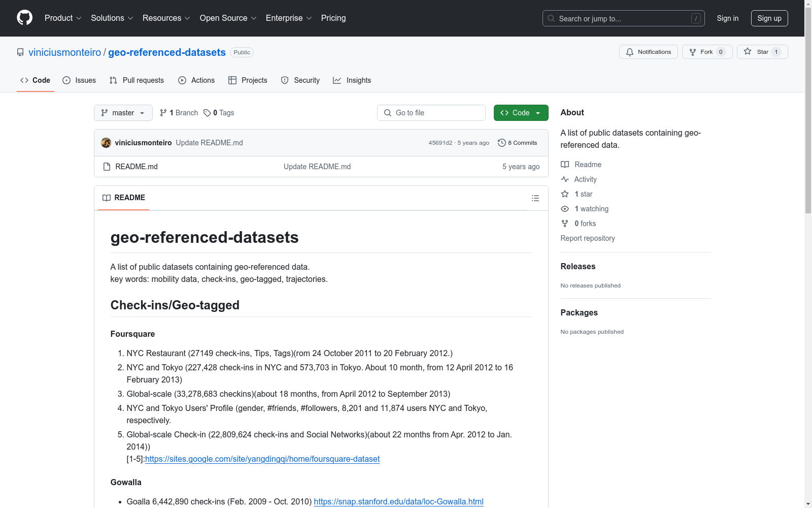Open the 8 Commits history
This screenshot has height=508, width=812.
pyautogui.click(x=518, y=143)
